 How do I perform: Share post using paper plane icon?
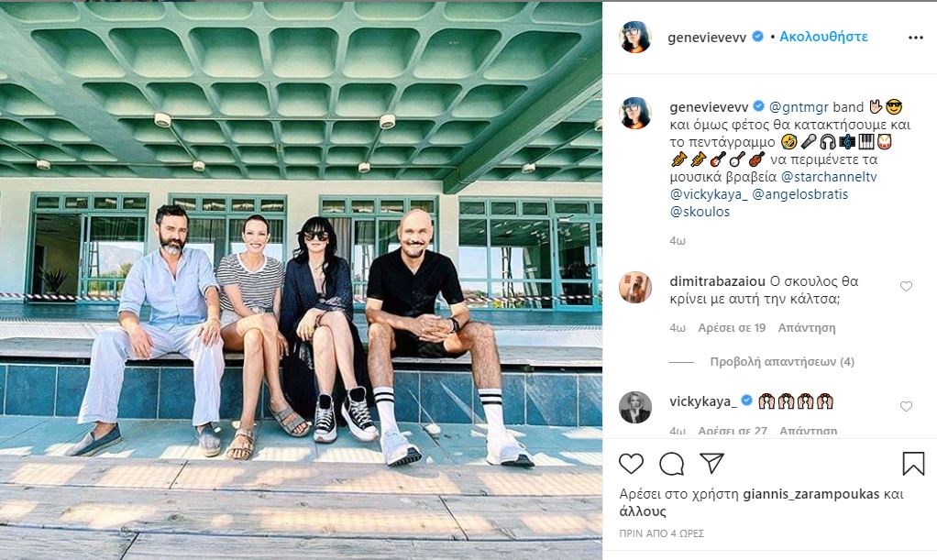[x=711, y=463]
